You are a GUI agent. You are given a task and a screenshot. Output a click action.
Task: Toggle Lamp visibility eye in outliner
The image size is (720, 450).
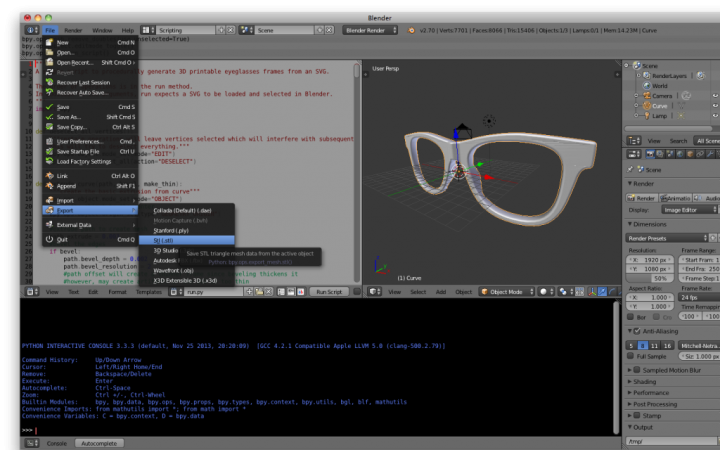[715, 116]
